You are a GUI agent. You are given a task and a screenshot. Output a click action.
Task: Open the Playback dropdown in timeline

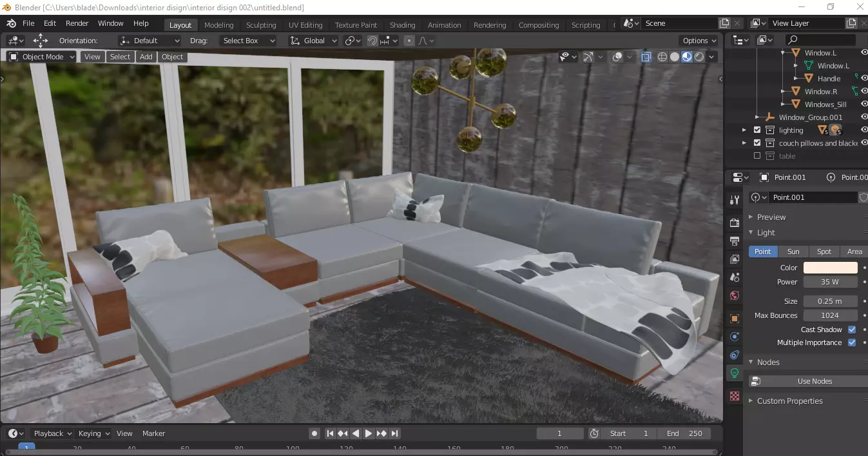click(x=53, y=433)
